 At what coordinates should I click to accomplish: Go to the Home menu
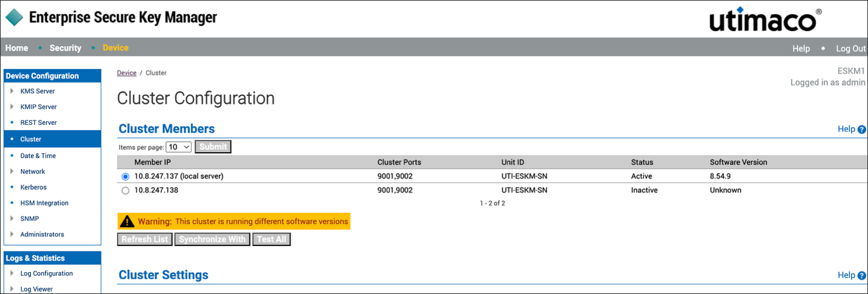click(17, 48)
